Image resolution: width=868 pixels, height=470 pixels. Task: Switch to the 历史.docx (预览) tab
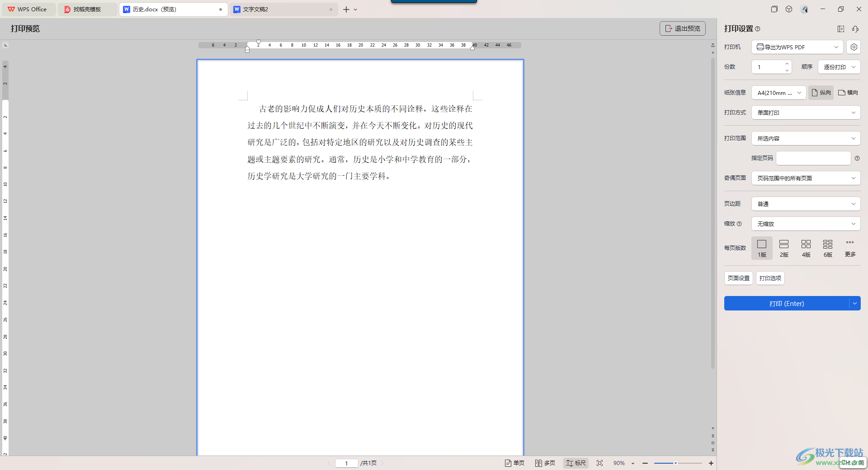[174, 9]
